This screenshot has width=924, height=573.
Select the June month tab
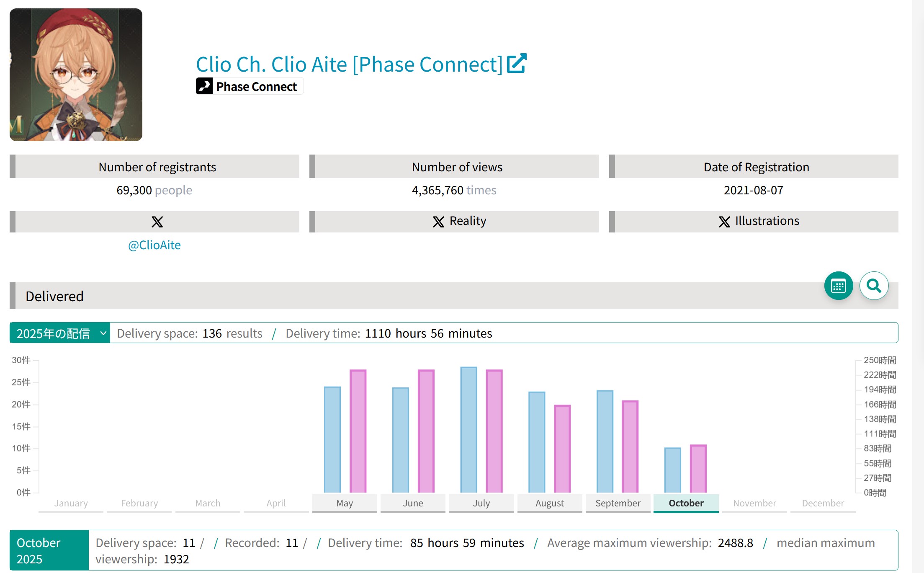click(413, 503)
